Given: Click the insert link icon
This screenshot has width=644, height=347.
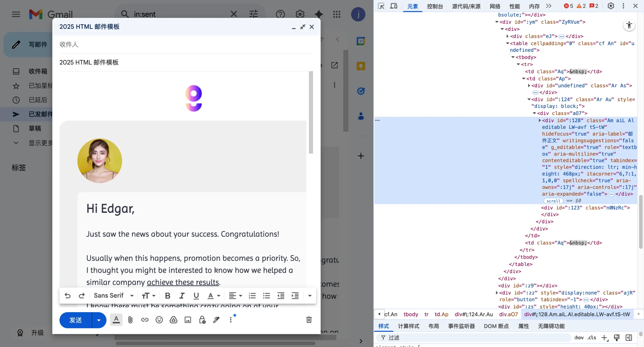Looking at the screenshot, I should pos(145,320).
